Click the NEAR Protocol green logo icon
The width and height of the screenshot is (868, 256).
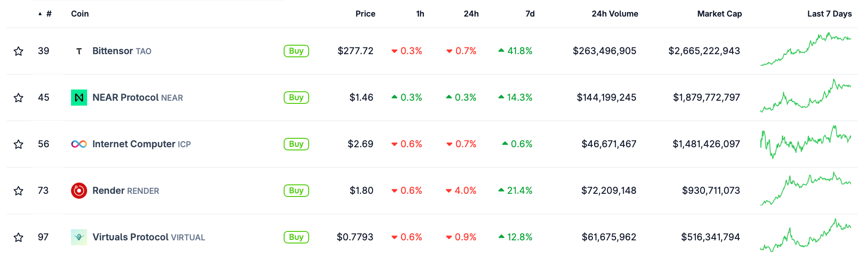coord(79,98)
